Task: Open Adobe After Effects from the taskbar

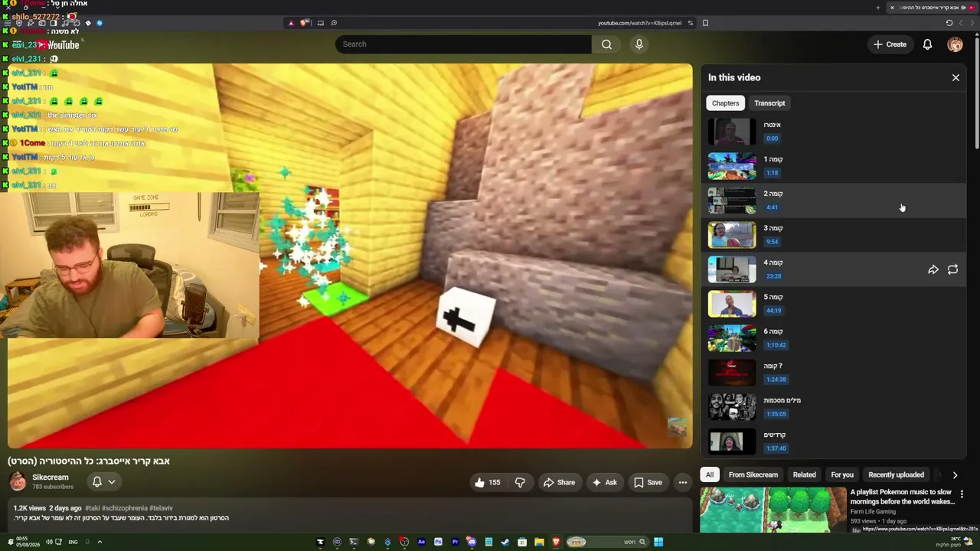Action: point(421,543)
